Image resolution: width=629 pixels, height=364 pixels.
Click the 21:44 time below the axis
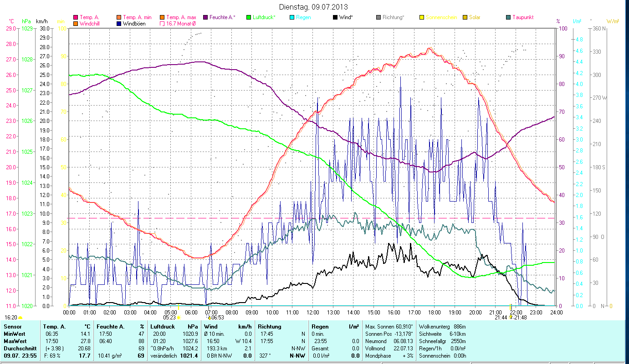click(501, 318)
